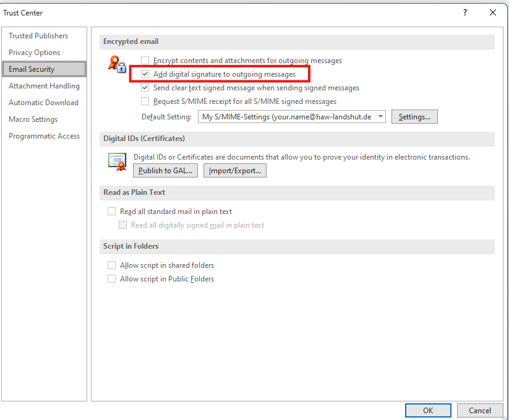This screenshot has width=509, height=420.
Task: Go to Macro Settings page
Action: tap(33, 119)
